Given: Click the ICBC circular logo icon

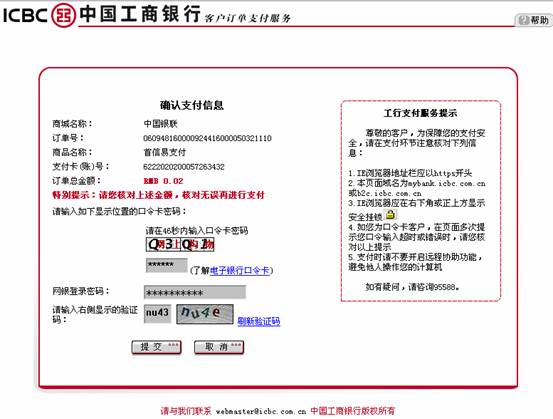Looking at the screenshot, I should pos(63,15).
